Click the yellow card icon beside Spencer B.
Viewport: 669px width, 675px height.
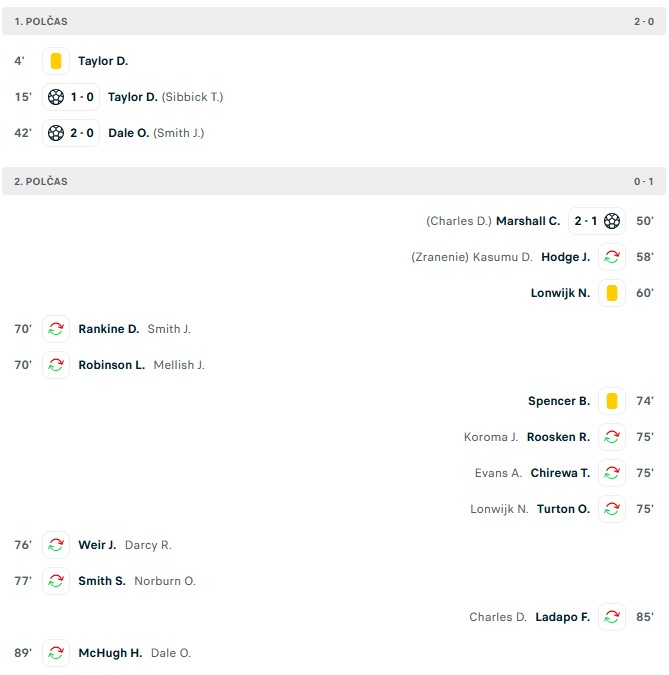pyautogui.click(x=612, y=401)
